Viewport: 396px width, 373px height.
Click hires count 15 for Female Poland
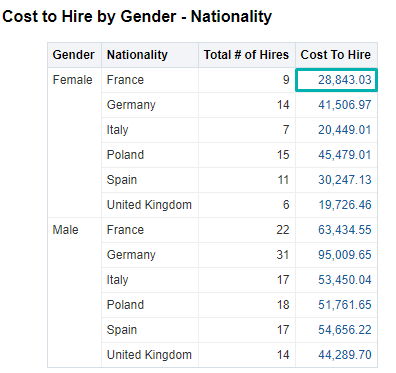[283, 155]
